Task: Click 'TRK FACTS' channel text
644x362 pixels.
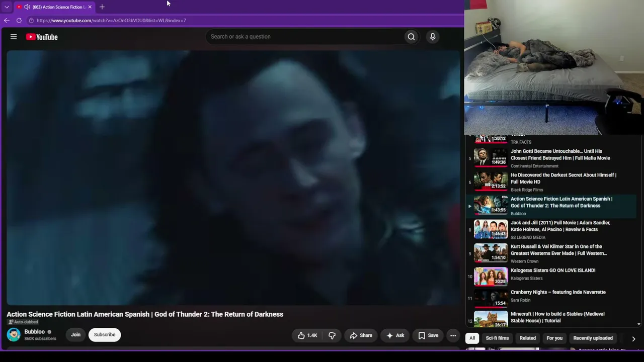Action: pos(521,142)
